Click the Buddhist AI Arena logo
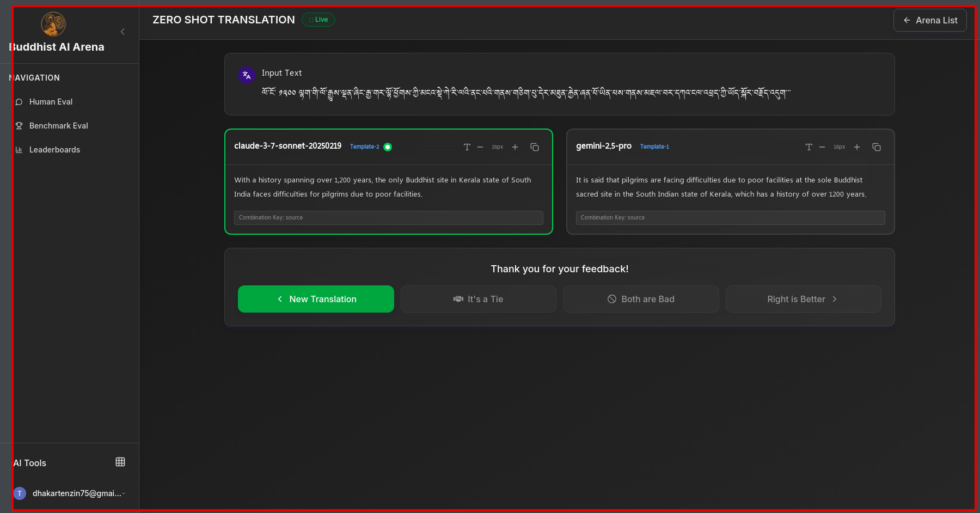This screenshot has width=980, height=513. (53, 24)
